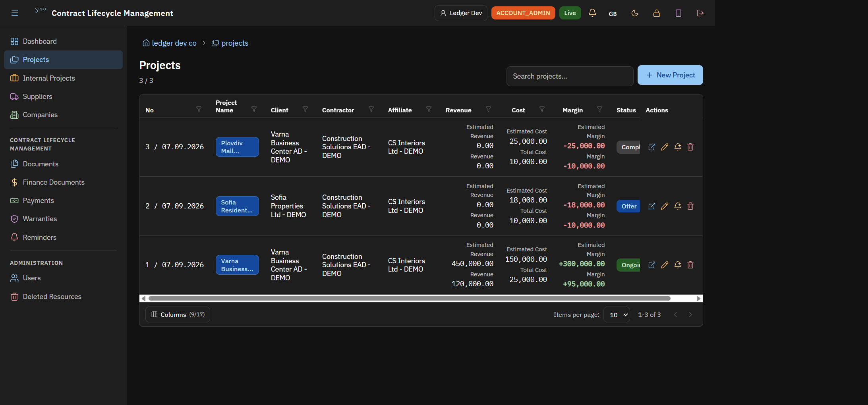Viewport: 868px width, 405px height.
Task: Toggle dark mode with the moon icon
Action: [x=635, y=13]
